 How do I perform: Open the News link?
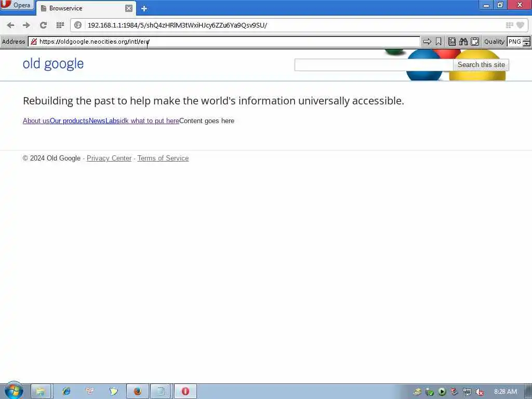tap(97, 121)
